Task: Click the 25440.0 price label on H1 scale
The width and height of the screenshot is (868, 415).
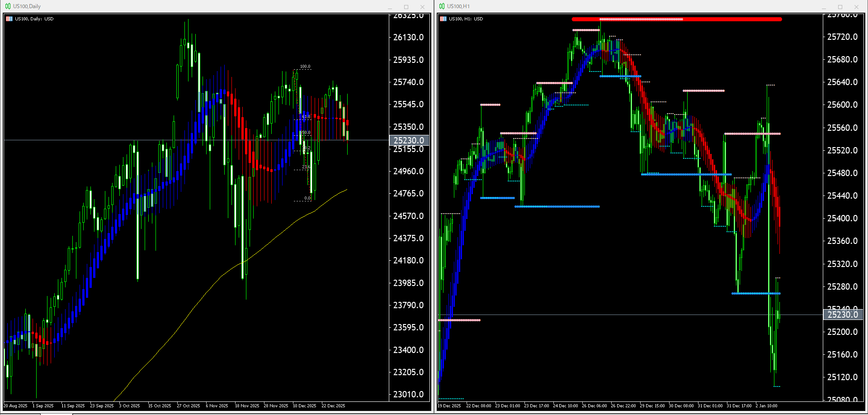Action: coord(842,196)
